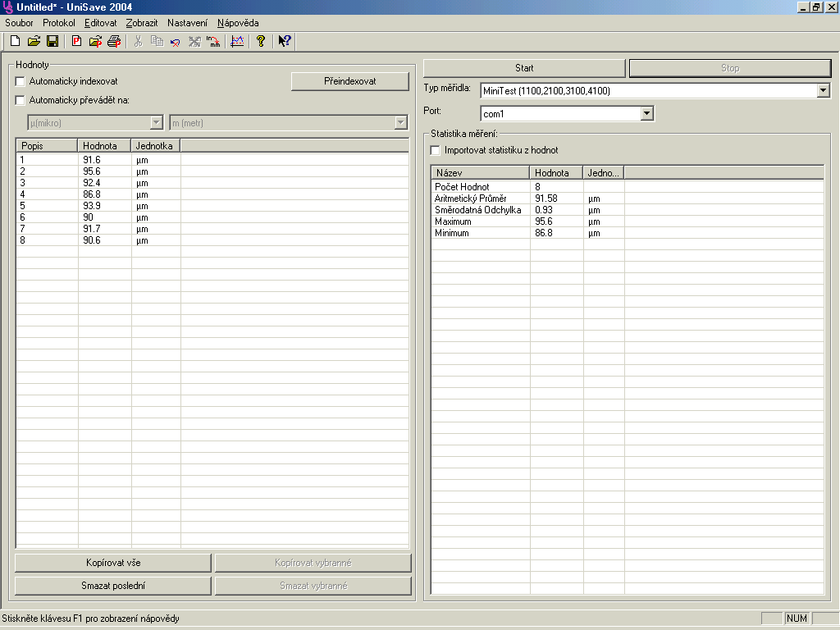
Task: Click the Aritmetický Průměr row
Action: coord(628,199)
